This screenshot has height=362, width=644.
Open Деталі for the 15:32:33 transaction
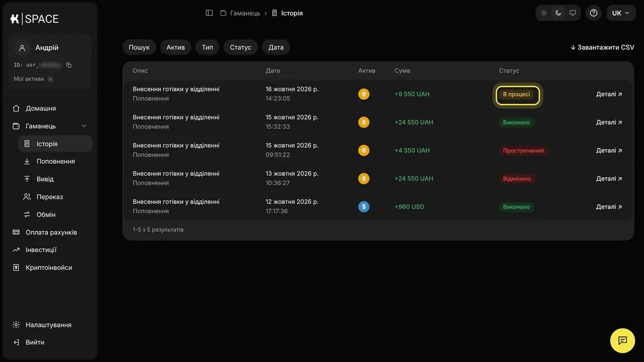(609, 122)
